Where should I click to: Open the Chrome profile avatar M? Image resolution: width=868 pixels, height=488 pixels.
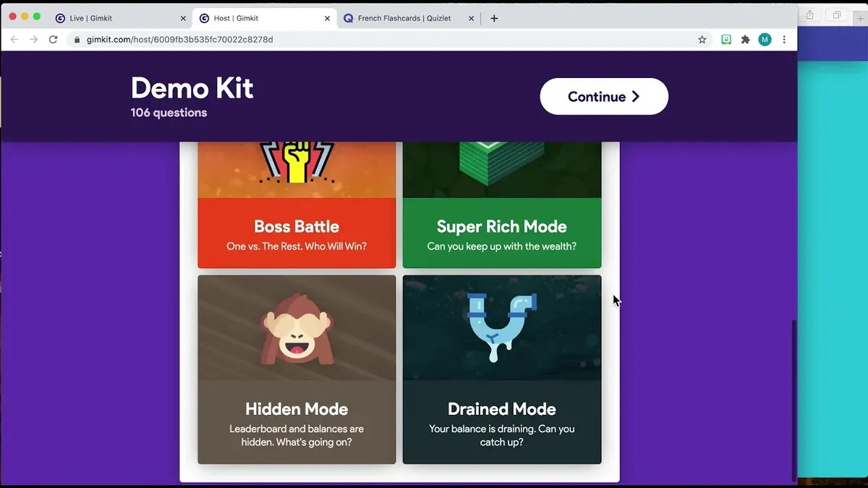[765, 40]
